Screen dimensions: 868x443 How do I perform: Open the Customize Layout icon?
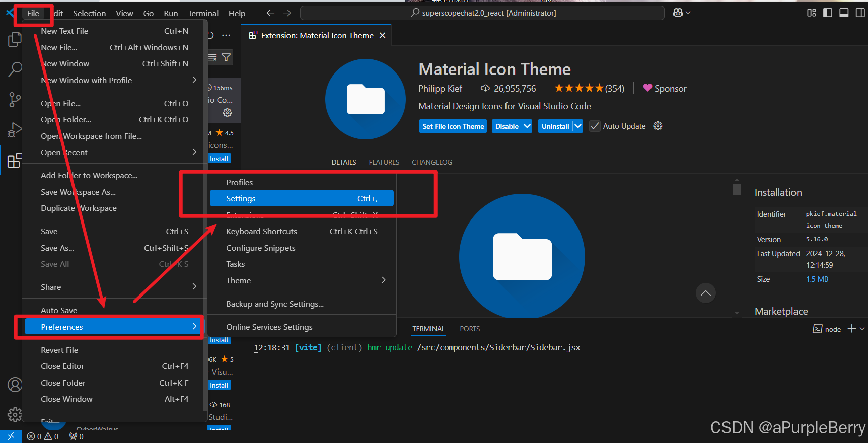812,13
